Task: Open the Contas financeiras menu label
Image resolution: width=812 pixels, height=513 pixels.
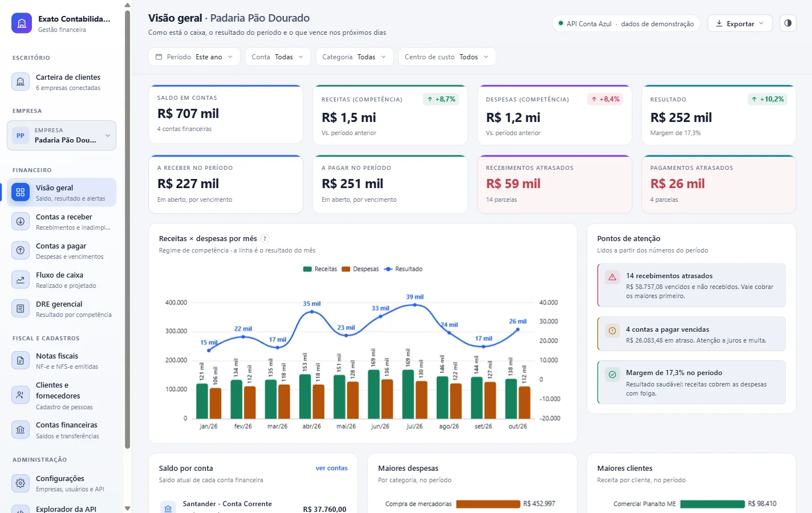Action: click(67, 425)
